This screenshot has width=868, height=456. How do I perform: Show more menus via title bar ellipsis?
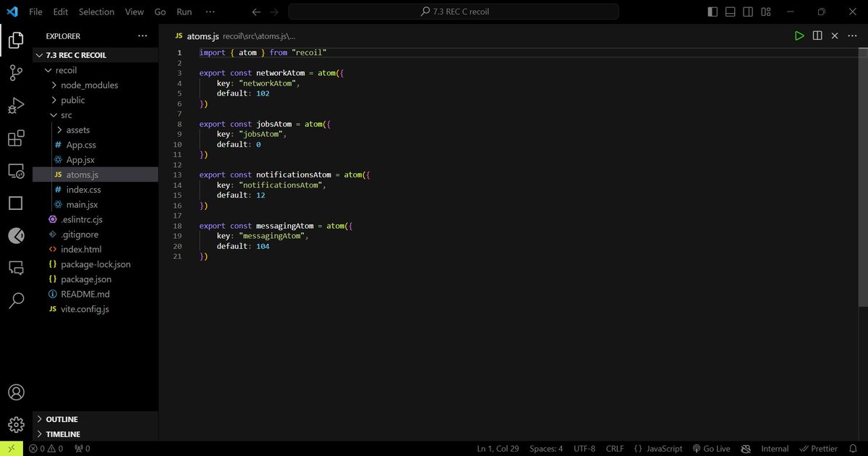(x=210, y=12)
